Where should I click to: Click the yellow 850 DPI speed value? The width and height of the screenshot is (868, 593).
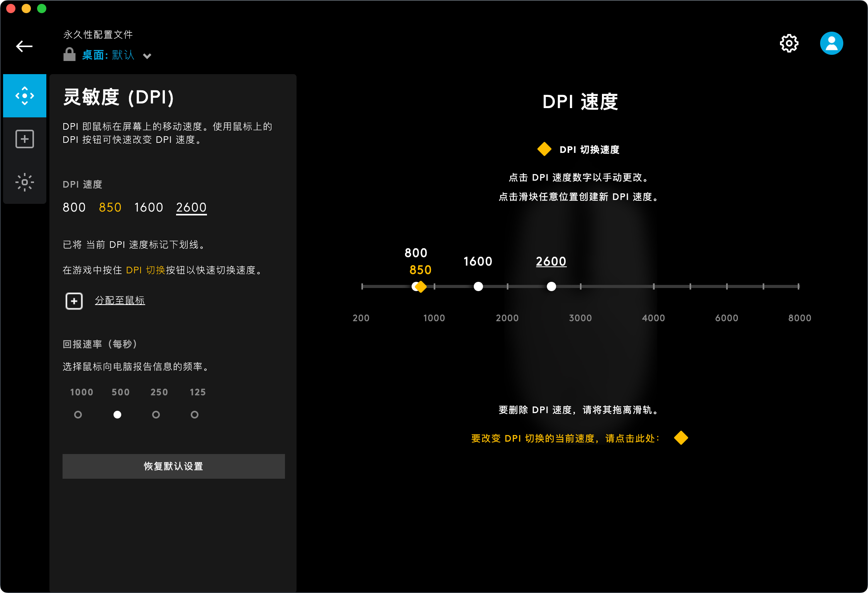pos(110,208)
